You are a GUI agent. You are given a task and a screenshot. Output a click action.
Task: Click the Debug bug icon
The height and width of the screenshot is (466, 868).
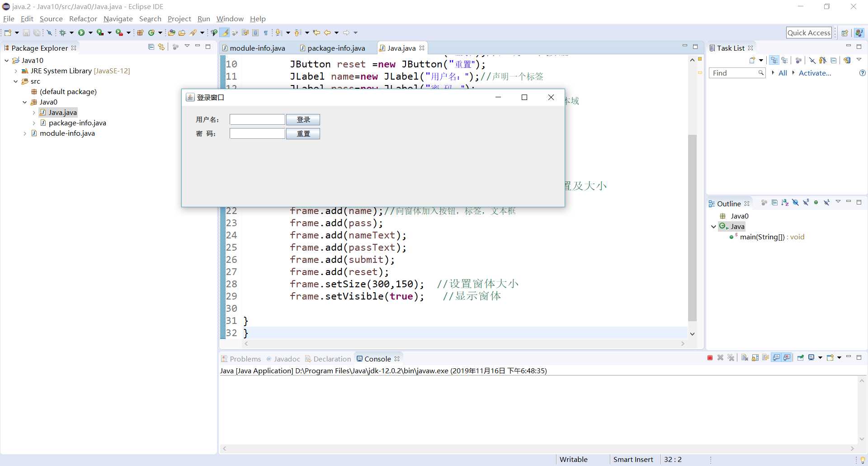point(63,33)
